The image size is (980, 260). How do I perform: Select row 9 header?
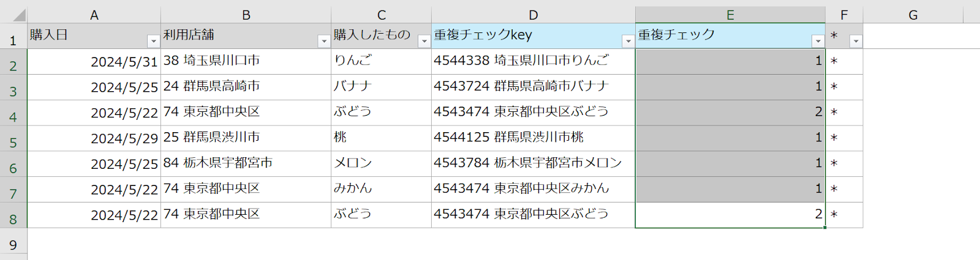[13, 242]
